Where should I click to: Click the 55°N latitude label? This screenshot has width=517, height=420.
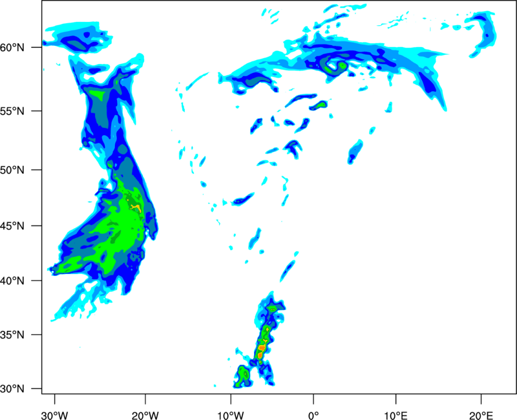12,111
